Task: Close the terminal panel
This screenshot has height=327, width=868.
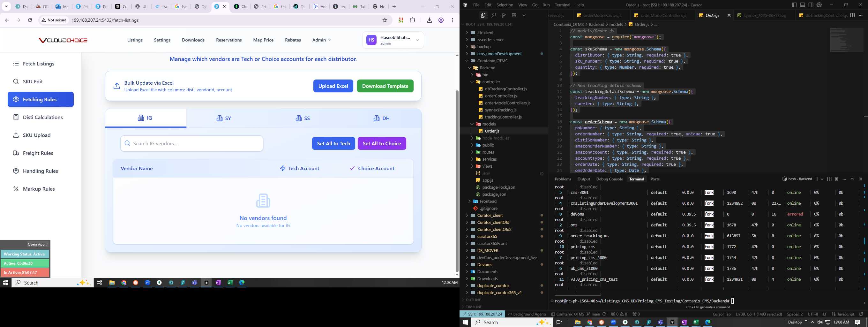Action: 861,179
